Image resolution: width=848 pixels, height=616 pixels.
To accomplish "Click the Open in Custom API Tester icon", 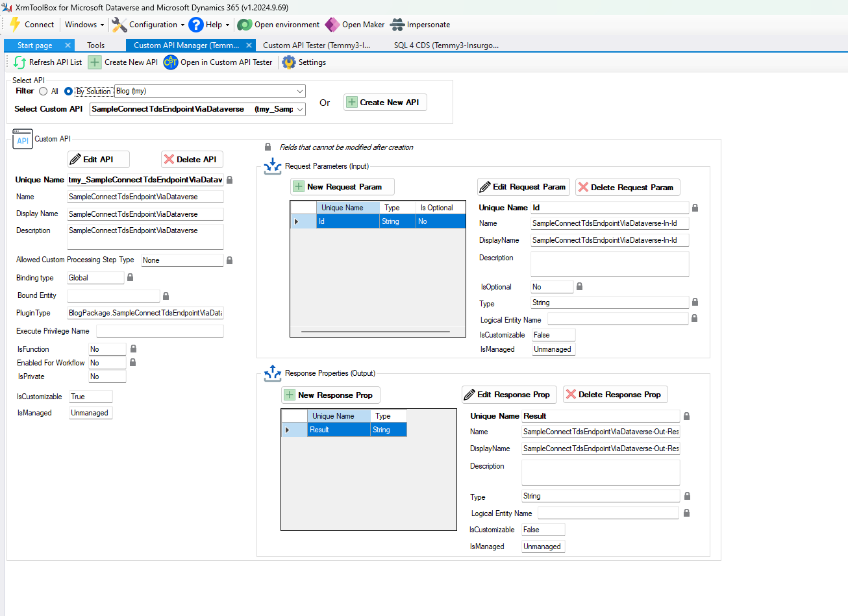I will (171, 62).
